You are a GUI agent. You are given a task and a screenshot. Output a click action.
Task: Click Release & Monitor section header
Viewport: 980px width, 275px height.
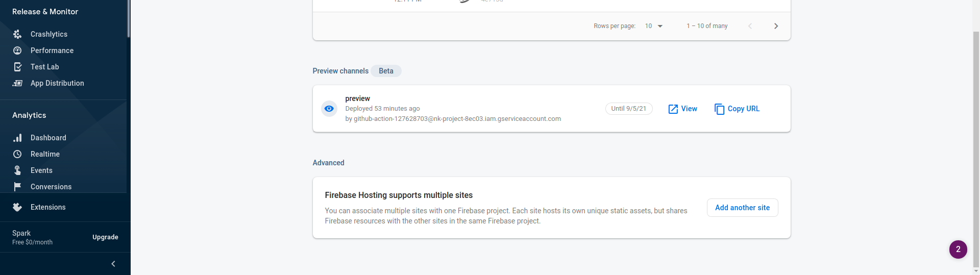pyautogui.click(x=45, y=12)
